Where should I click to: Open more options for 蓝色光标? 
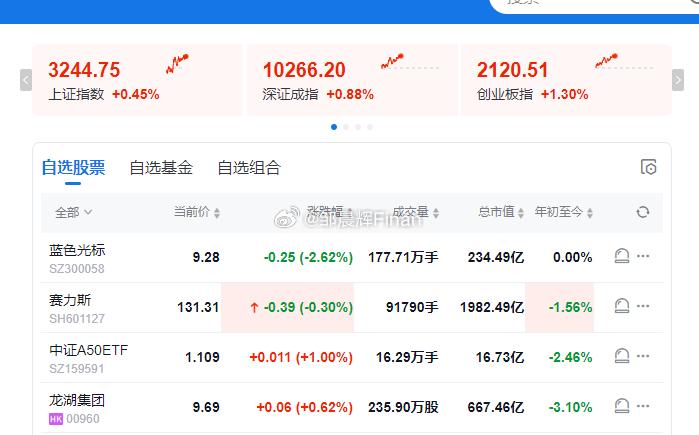pyautogui.click(x=643, y=256)
